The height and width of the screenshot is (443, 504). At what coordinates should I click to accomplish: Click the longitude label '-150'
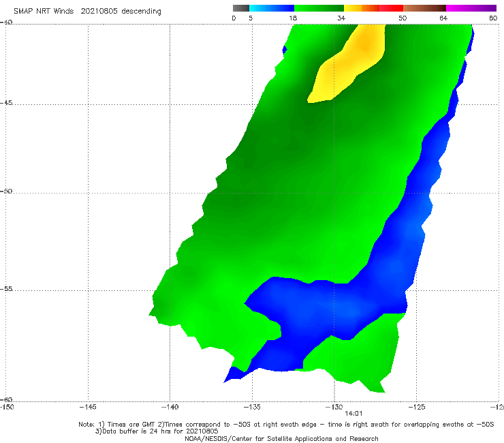7,408
